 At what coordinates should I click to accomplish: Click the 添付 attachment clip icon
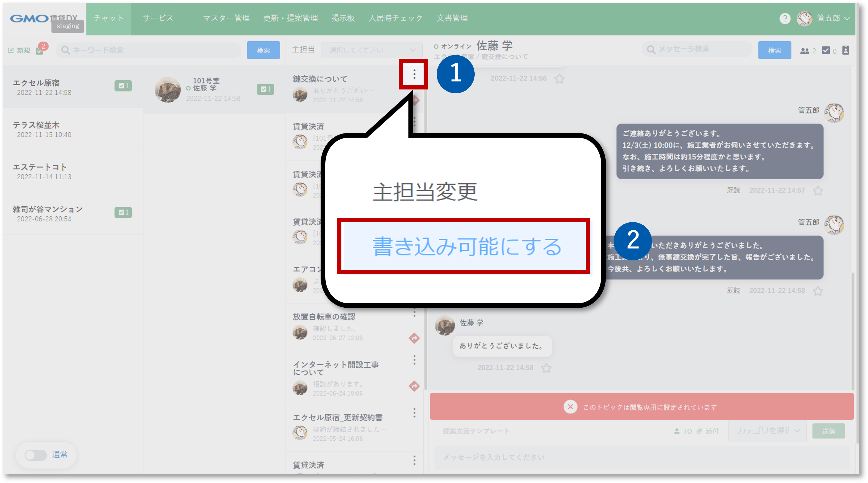pos(699,431)
